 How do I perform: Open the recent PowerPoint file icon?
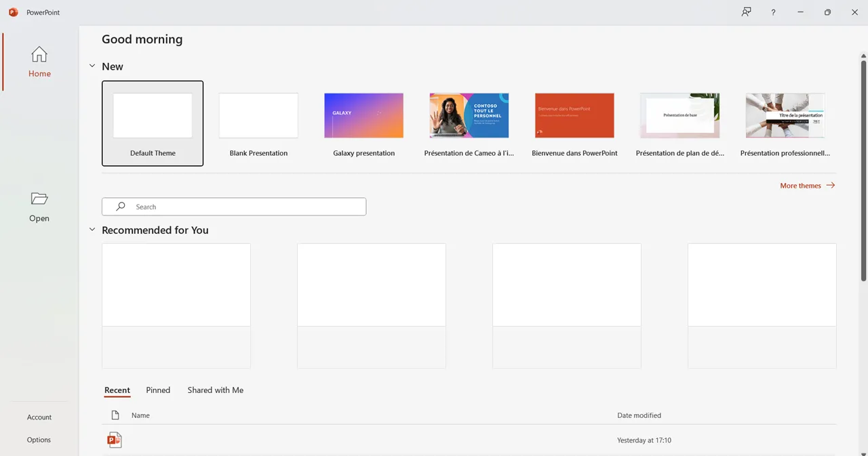[115, 440]
